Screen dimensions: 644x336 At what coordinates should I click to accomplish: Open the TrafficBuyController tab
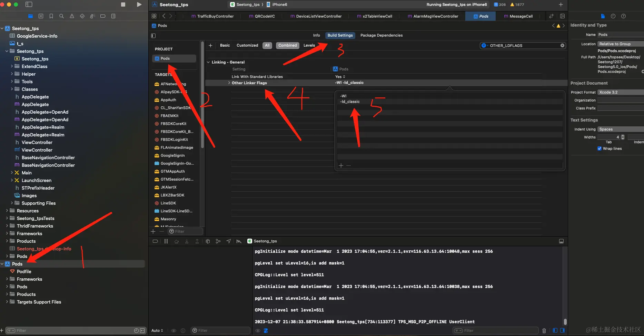point(212,16)
